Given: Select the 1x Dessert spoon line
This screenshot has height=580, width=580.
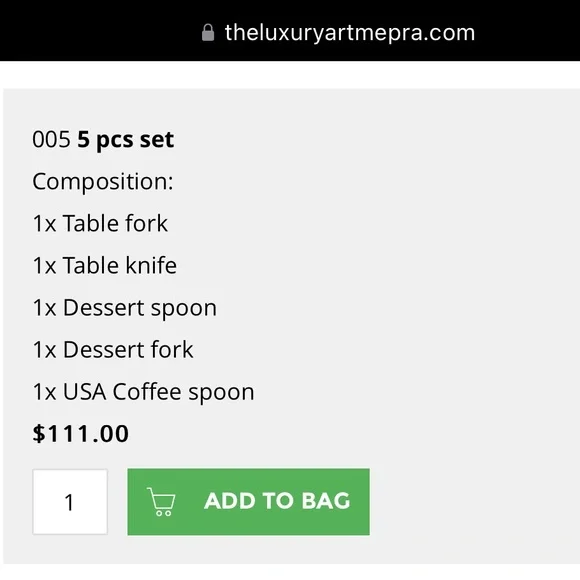Looking at the screenshot, I should [124, 308].
